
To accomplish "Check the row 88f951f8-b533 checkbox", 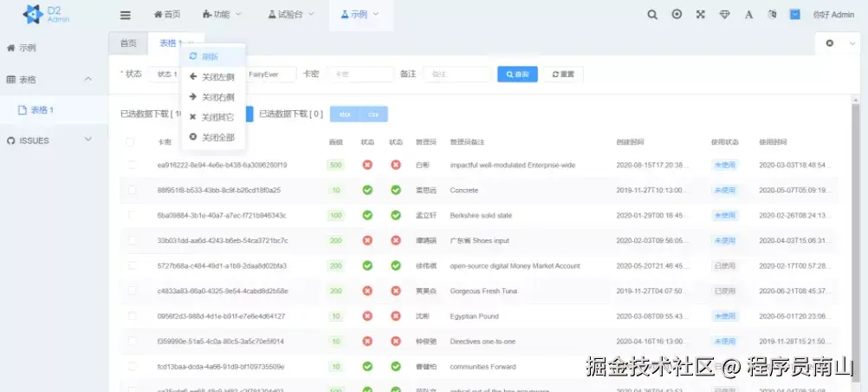I will 132,190.
